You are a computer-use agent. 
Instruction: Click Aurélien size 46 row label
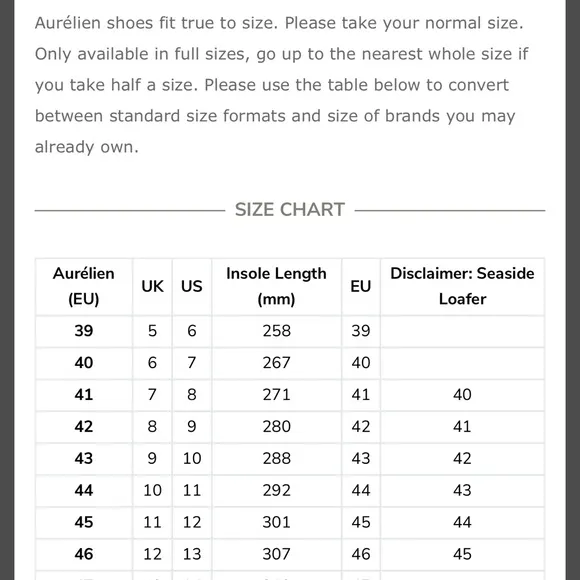point(84,554)
